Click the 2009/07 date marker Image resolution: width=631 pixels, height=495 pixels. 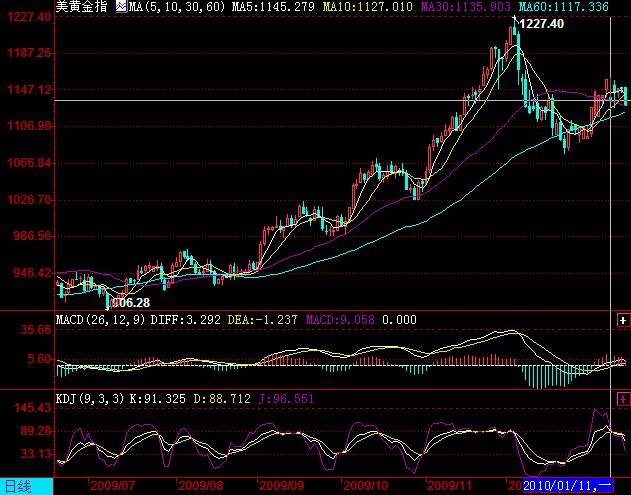(113, 485)
